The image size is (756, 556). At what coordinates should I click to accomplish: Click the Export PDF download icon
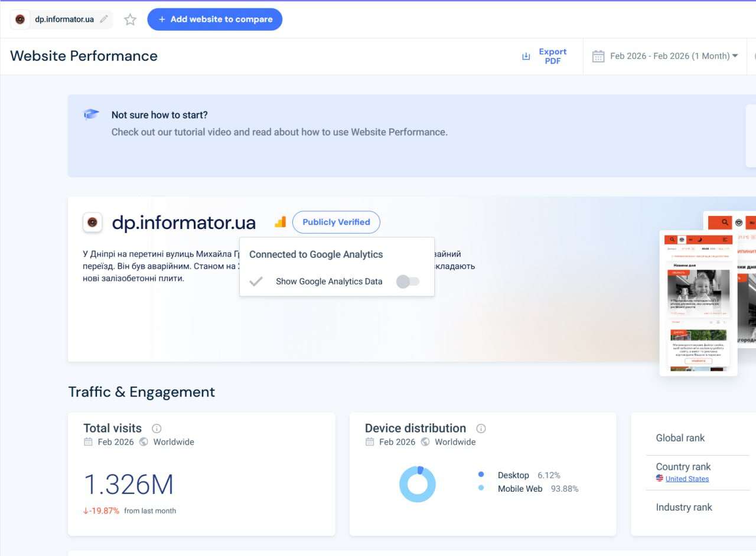526,57
